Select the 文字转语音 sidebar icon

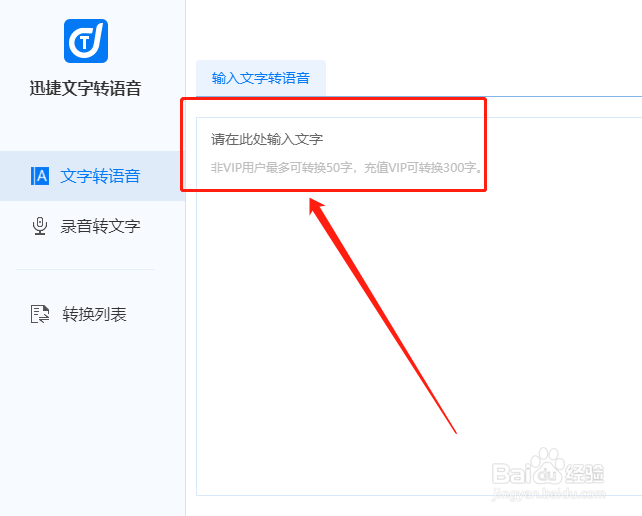pyautogui.click(x=40, y=176)
